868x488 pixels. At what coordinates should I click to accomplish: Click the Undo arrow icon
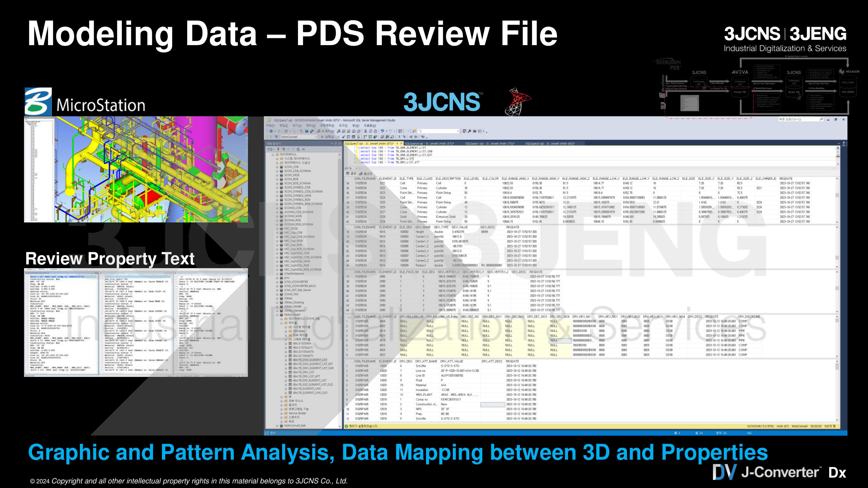click(x=382, y=131)
